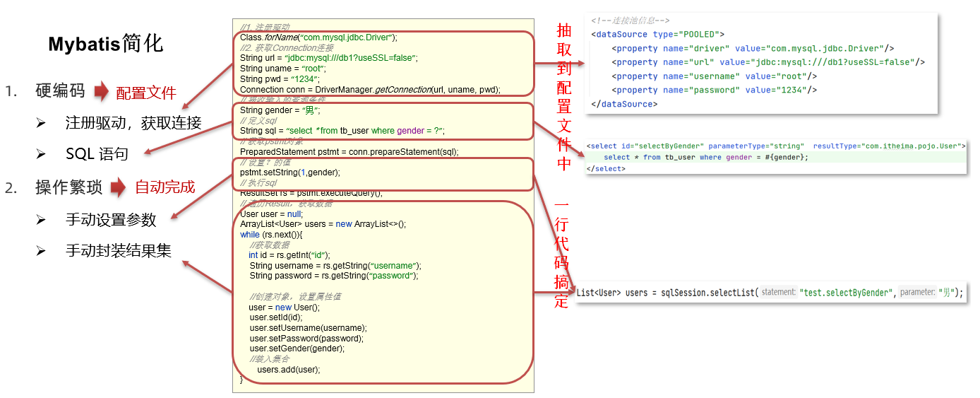The width and height of the screenshot is (980, 398).
Task: Click the line "String gender = "男";"
Action: click(x=280, y=110)
